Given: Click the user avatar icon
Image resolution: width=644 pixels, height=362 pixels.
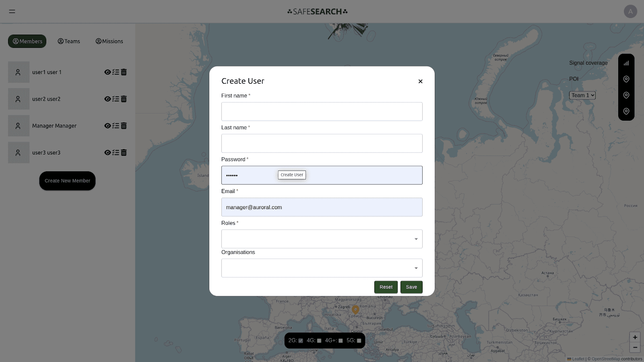Looking at the screenshot, I should pyautogui.click(x=630, y=11).
